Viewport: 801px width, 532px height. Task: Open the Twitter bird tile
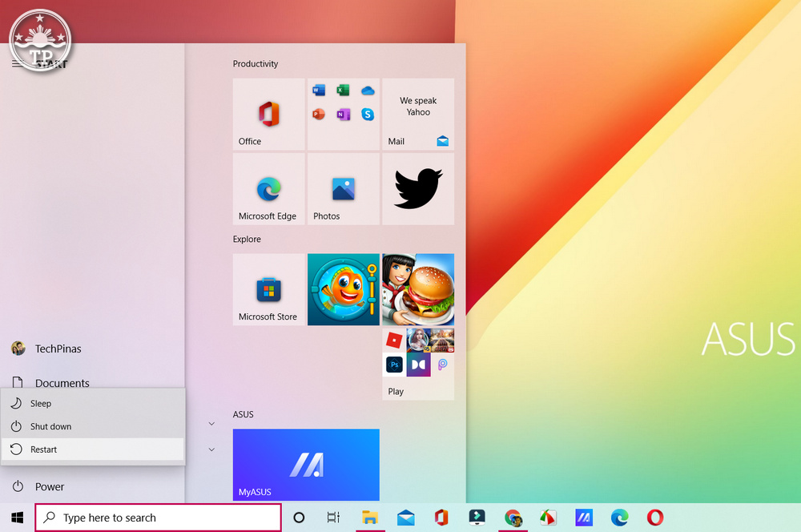[x=418, y=188]
